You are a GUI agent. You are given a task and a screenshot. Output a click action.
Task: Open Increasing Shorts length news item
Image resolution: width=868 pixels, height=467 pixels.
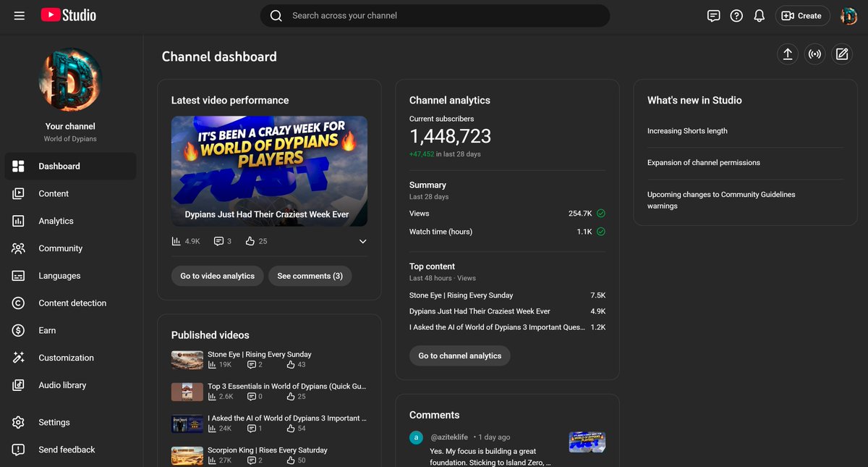tap(687, 131)
